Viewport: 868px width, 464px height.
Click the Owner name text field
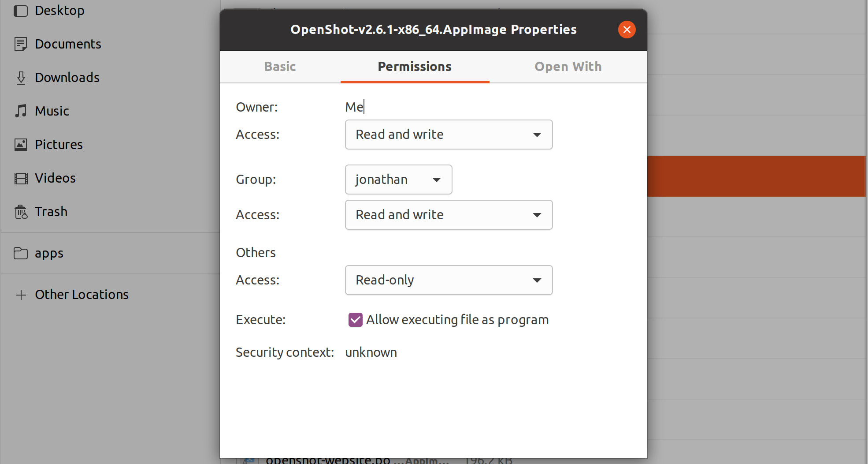pos(397,107)
